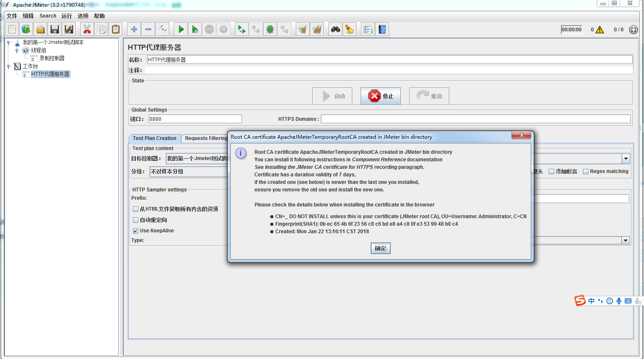Viewport: 644px width, 359px height.
Task: Click the 启动 proxy button
Action: (332, 96)
